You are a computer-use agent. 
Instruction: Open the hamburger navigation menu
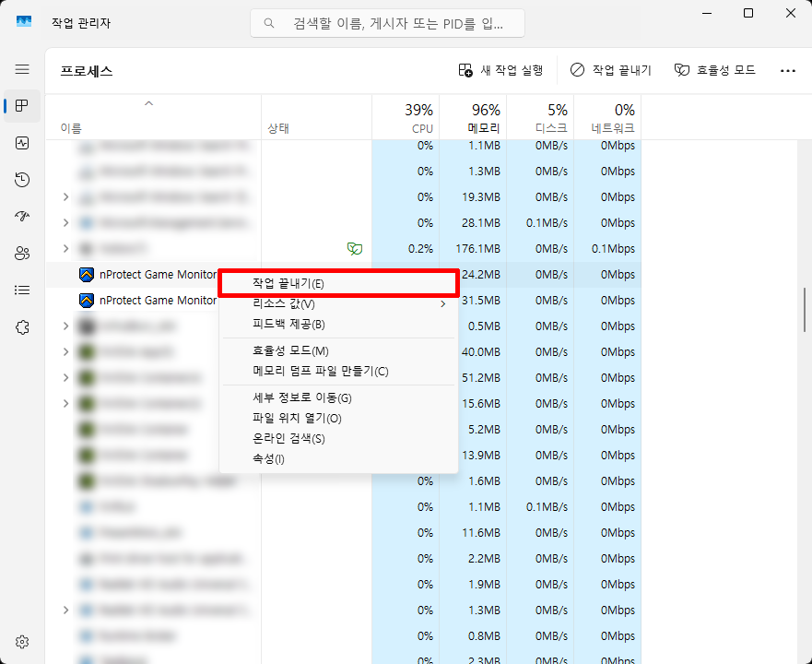[x=22, y=69]
